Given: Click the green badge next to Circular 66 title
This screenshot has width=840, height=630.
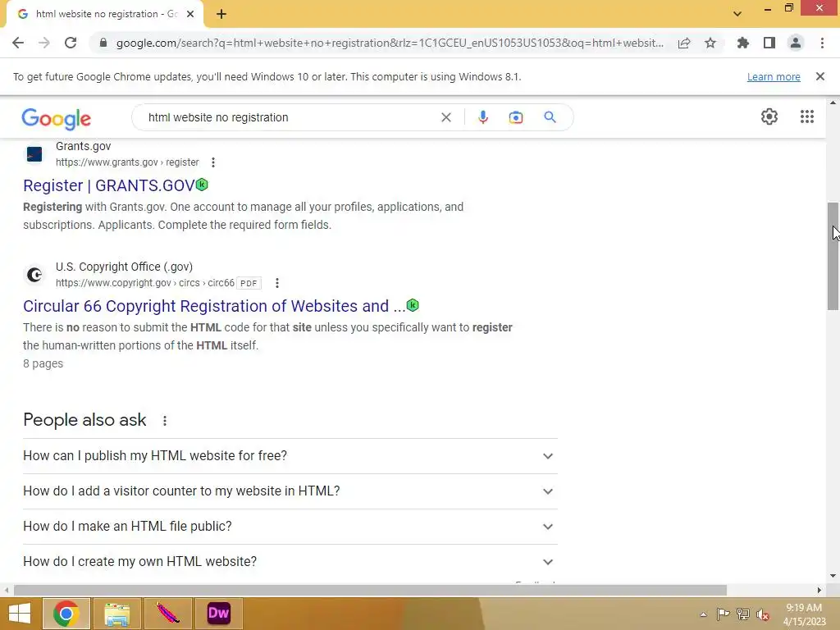Looking at the screenshot, I should click(x=413, y=305).
